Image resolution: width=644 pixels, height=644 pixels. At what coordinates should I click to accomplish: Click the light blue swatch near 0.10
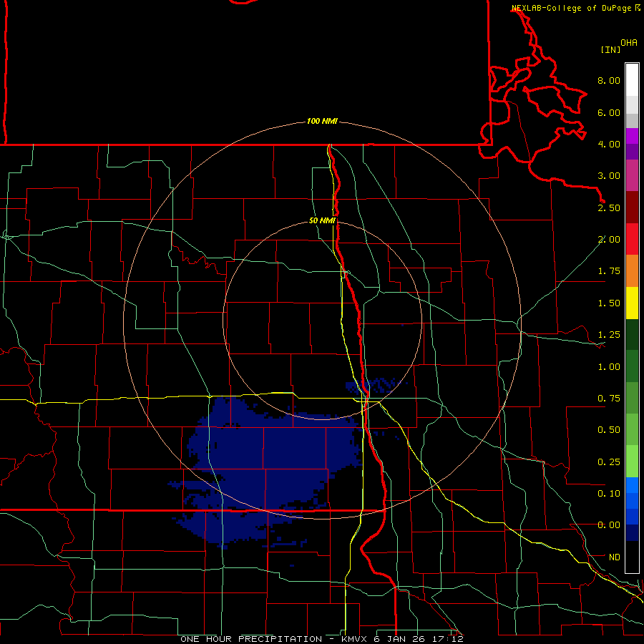(x=632, y=485)
